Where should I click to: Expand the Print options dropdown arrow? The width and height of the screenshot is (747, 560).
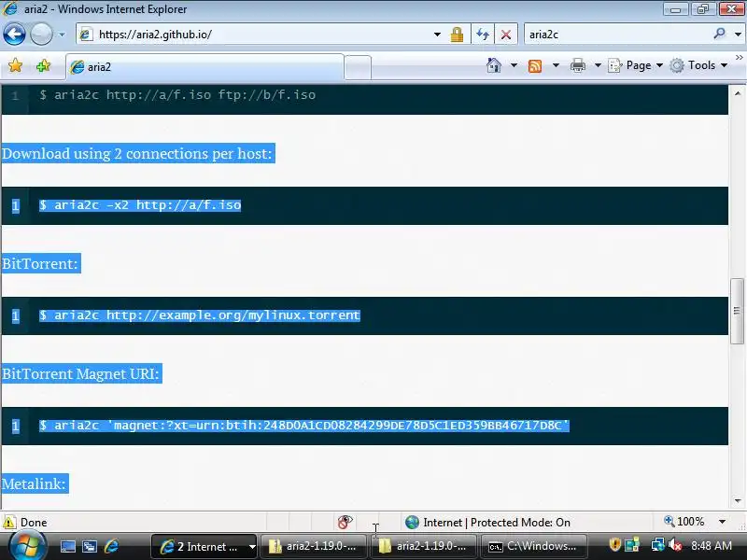coord(598,65)
